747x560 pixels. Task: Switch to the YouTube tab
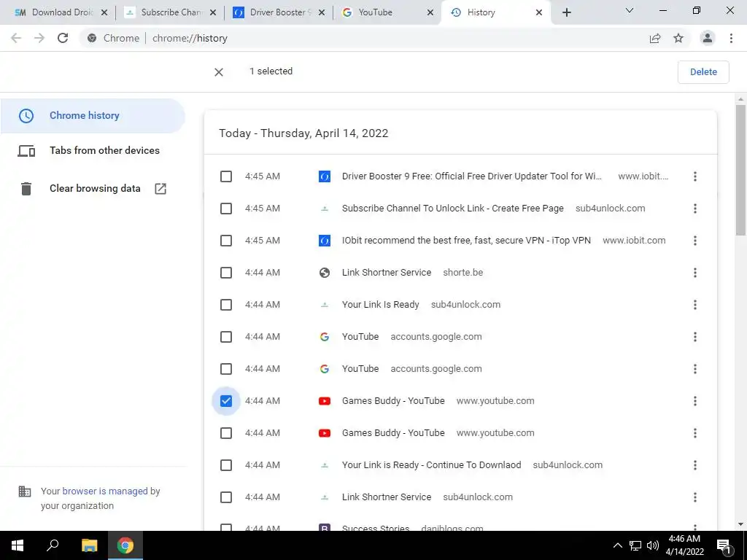click(x=387, y=12)
